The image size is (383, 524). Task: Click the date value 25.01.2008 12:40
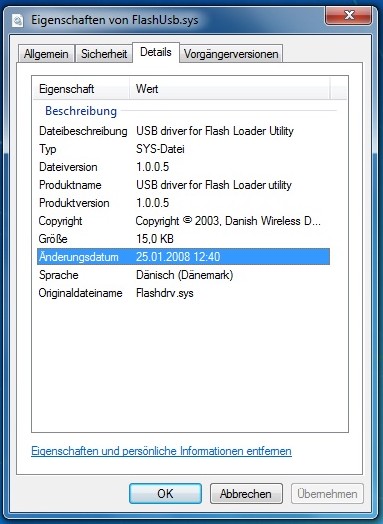click(178, 257)
